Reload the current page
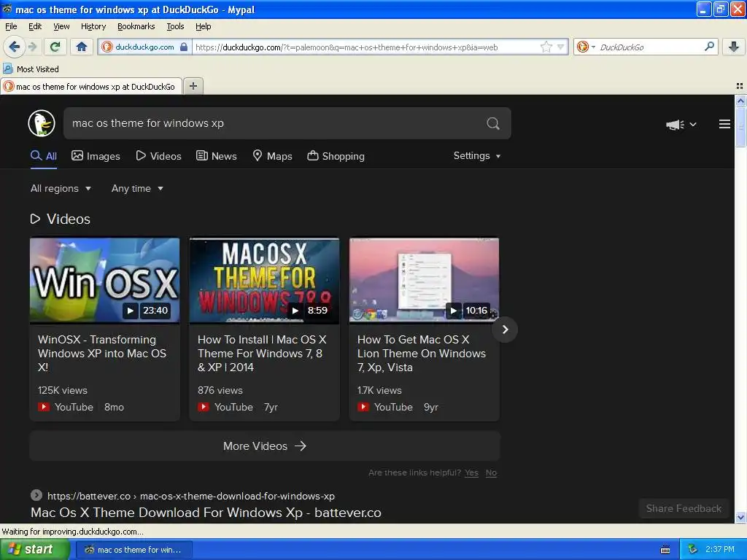 55,47
